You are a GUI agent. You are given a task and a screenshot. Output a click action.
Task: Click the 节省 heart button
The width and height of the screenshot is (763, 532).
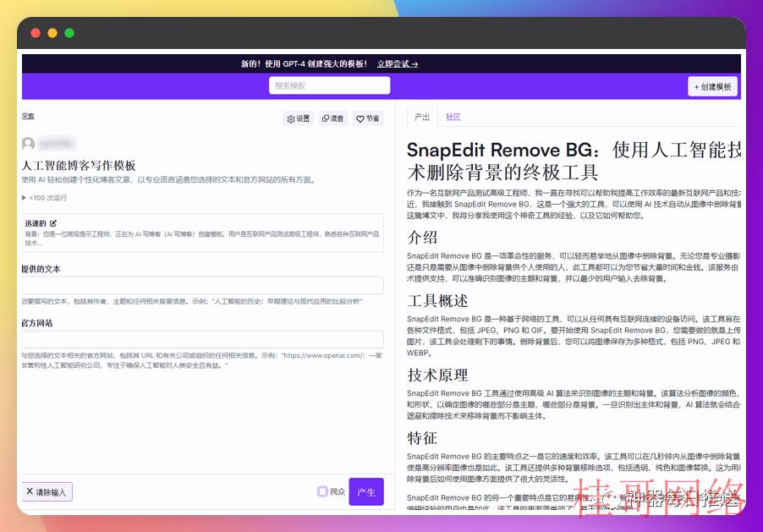367,118
